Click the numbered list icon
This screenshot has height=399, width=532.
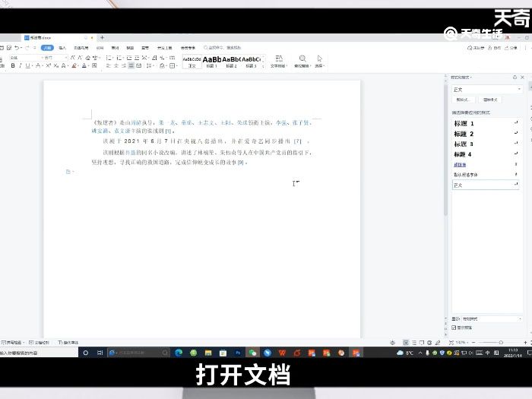pyautogui.click(x=119, y=58)
